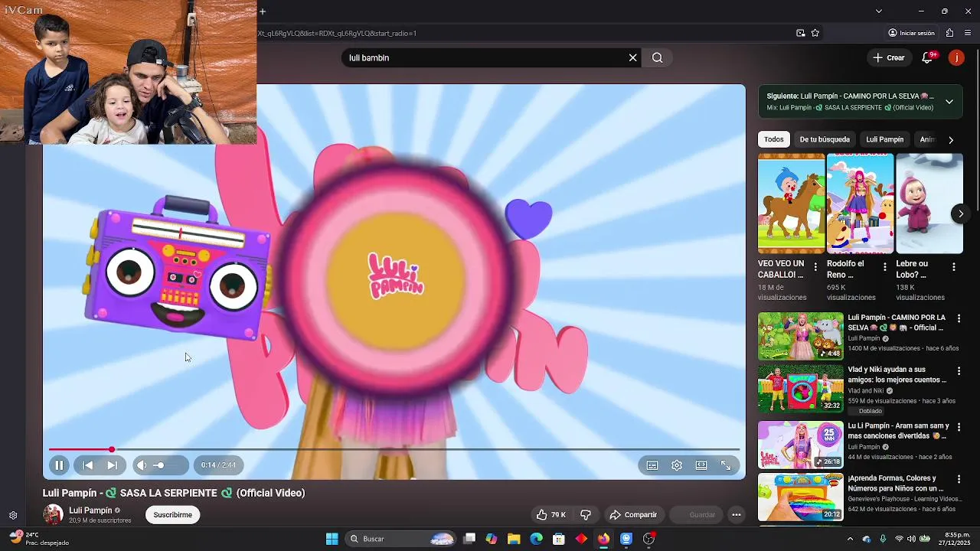Switch to theater mode view

701,465
